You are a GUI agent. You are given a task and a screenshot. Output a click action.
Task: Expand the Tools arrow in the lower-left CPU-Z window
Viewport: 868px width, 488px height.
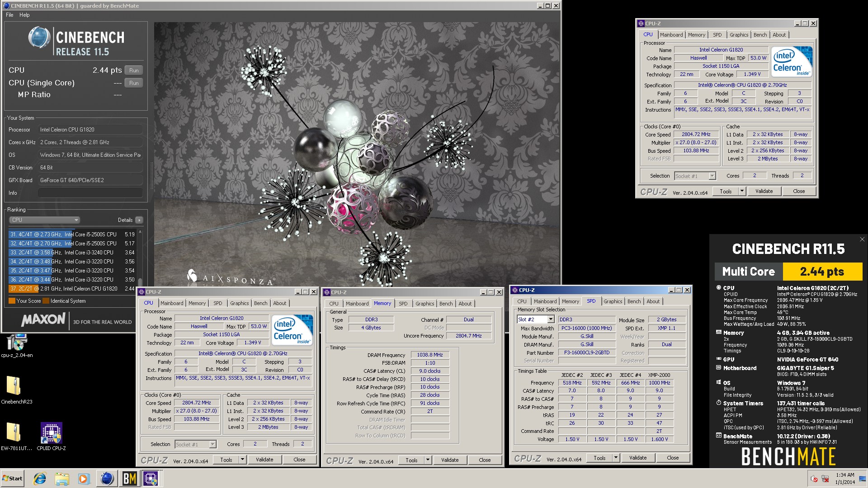point(242,460)
